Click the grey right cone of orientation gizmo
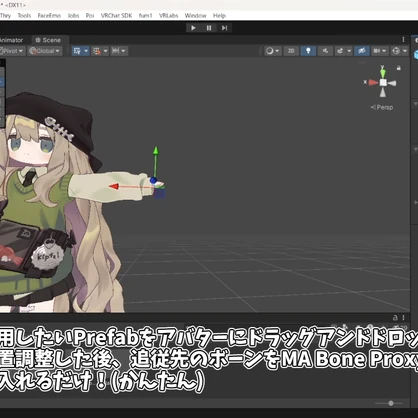Image resolution: width=418 pixels, height=418 pixels. [392, 83]
